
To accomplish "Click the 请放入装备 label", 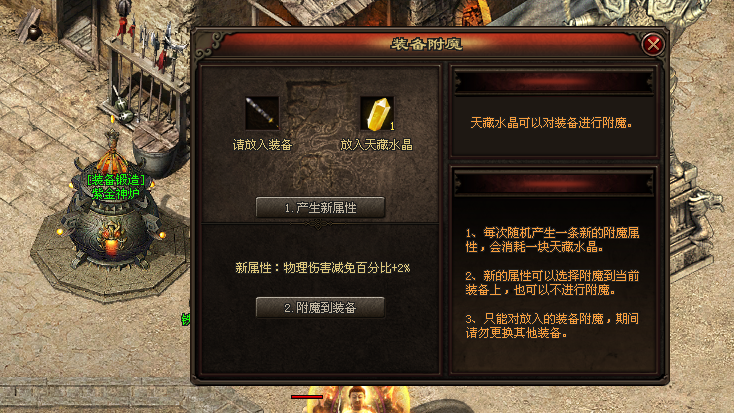I will pyautogui.click(x=262, y=145).
